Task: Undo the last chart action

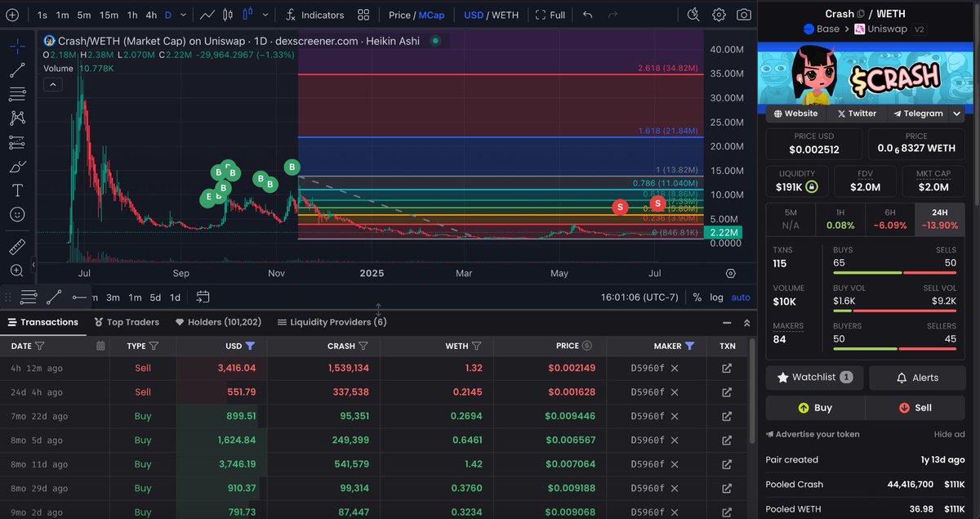Action: 588,15
